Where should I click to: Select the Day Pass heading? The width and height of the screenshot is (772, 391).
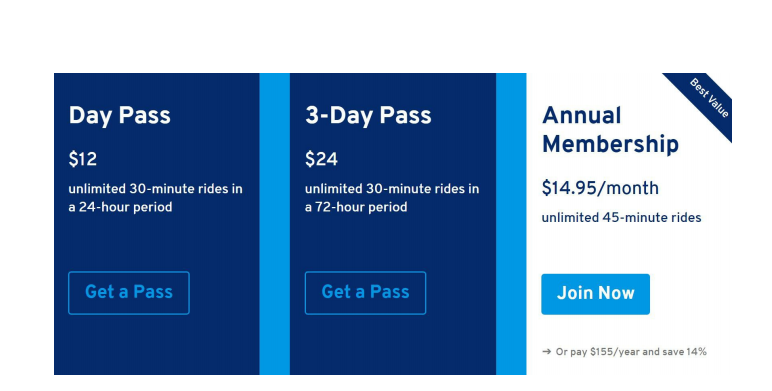pyautogui.click(x=120, y=116)
